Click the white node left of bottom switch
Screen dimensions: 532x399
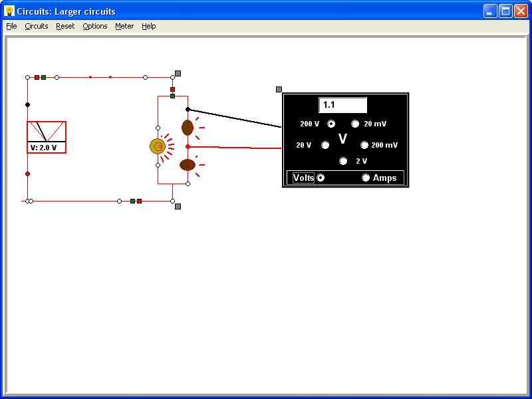(119, 201)
